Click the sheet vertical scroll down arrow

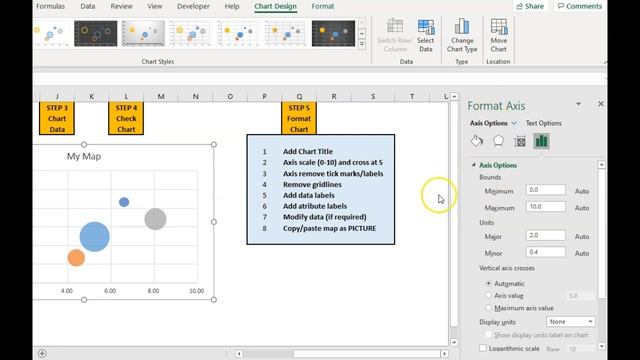[454, 342]
